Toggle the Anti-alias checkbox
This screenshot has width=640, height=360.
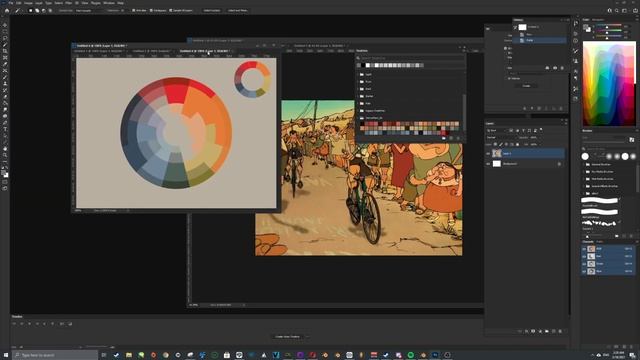tap(133, 11)
